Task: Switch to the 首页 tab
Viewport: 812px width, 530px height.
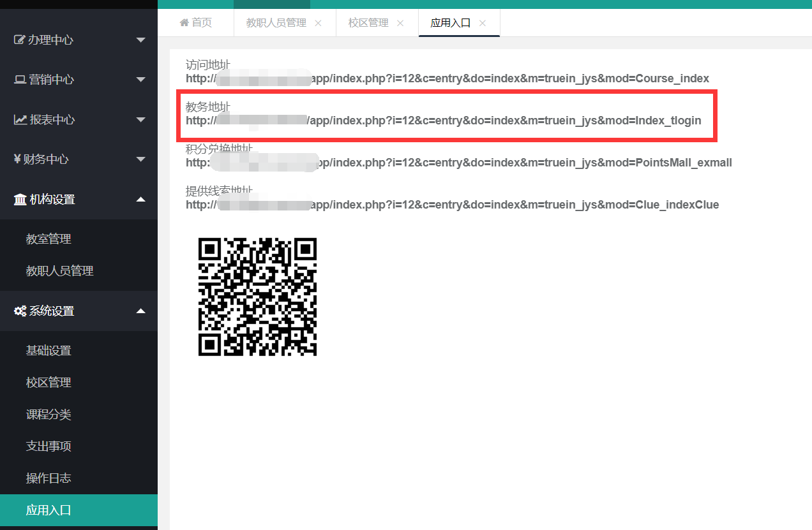Action: pyautogui.click(x=196, y=23)
